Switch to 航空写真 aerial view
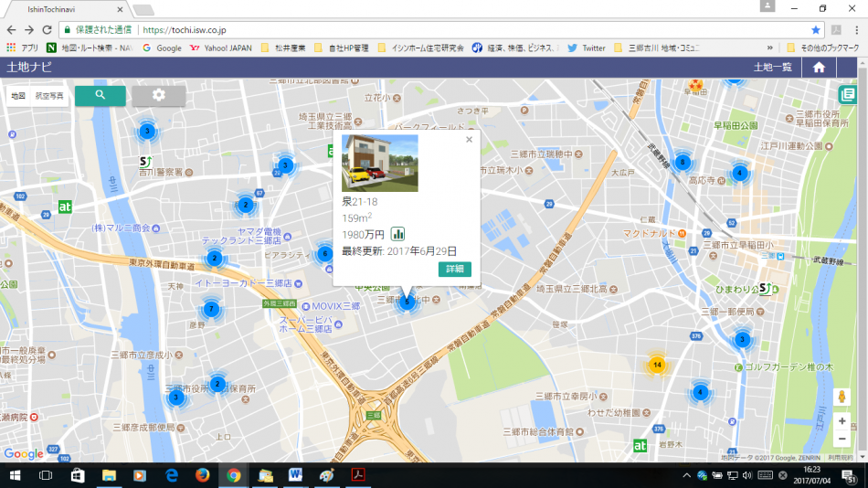Image resolution: width=868 pixels, height=488 pixels. (x=49, y=96)
